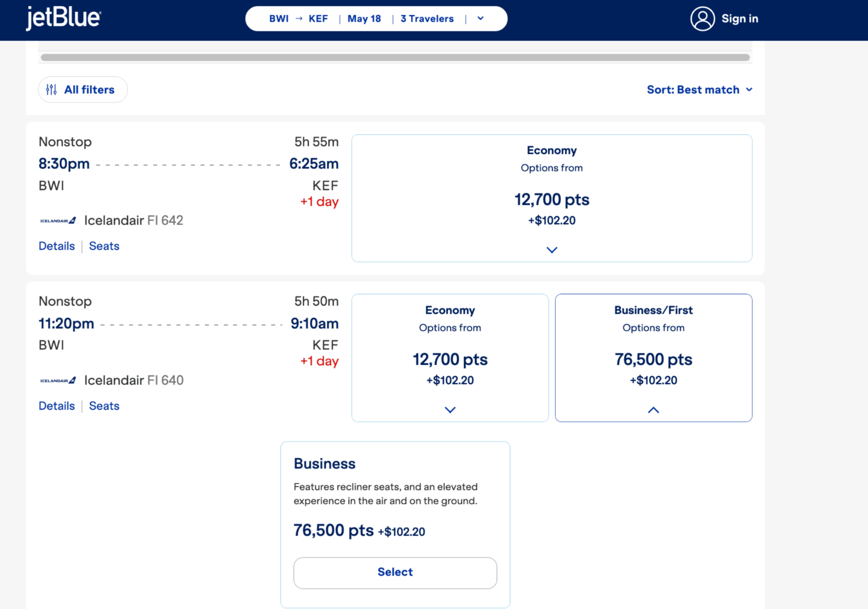Click Sign in text
The image size is (868, 609).
coord(739,19)
